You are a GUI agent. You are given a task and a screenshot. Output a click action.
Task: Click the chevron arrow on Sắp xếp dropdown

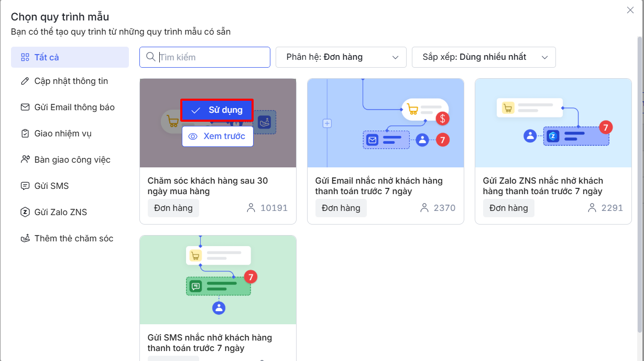pyautogui.click(x=544, y=57)
